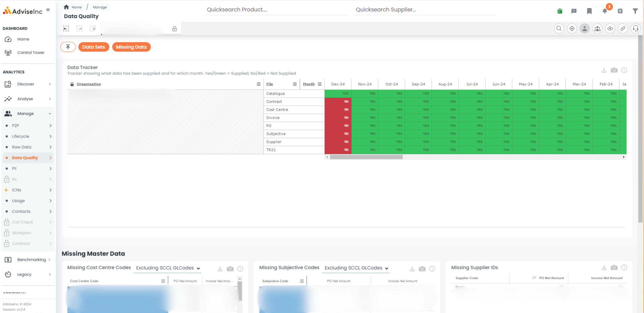Collapse the sidebar with the double chevron
644x313 pixels.
click(x=48, y=10)
